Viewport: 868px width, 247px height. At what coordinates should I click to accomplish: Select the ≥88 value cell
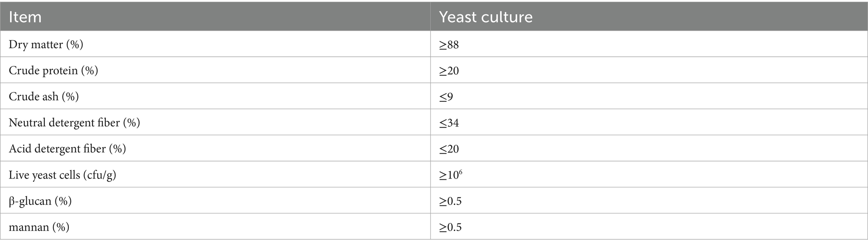pyautogui.click(x=449, y=45)
